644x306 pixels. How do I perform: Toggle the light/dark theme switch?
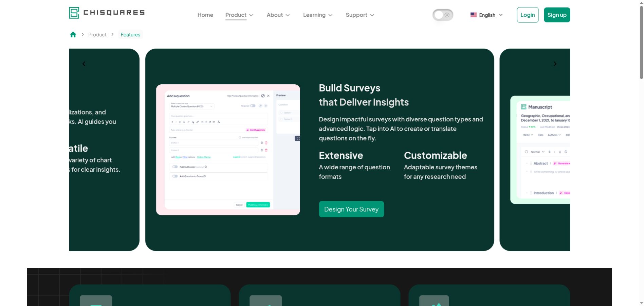443,15
